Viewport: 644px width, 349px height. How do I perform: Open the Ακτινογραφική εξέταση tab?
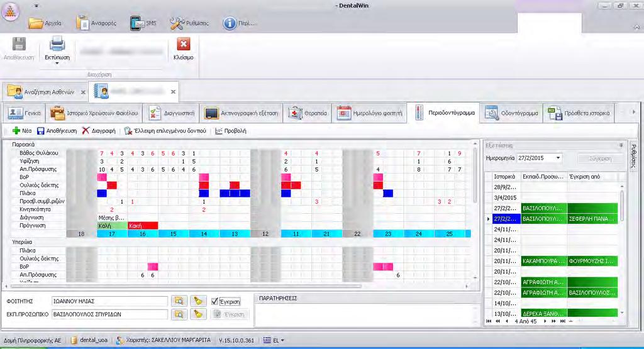click(x=241, y=113)
